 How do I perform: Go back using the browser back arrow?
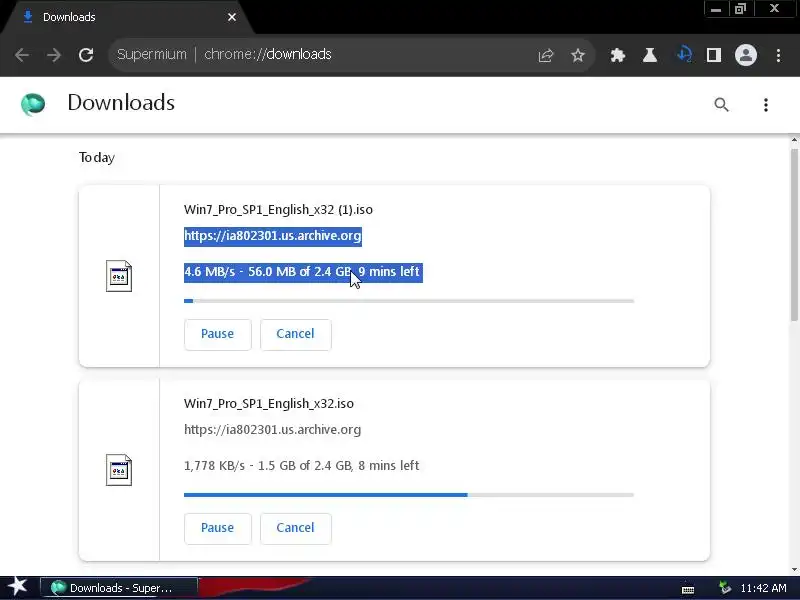(22, 55)
